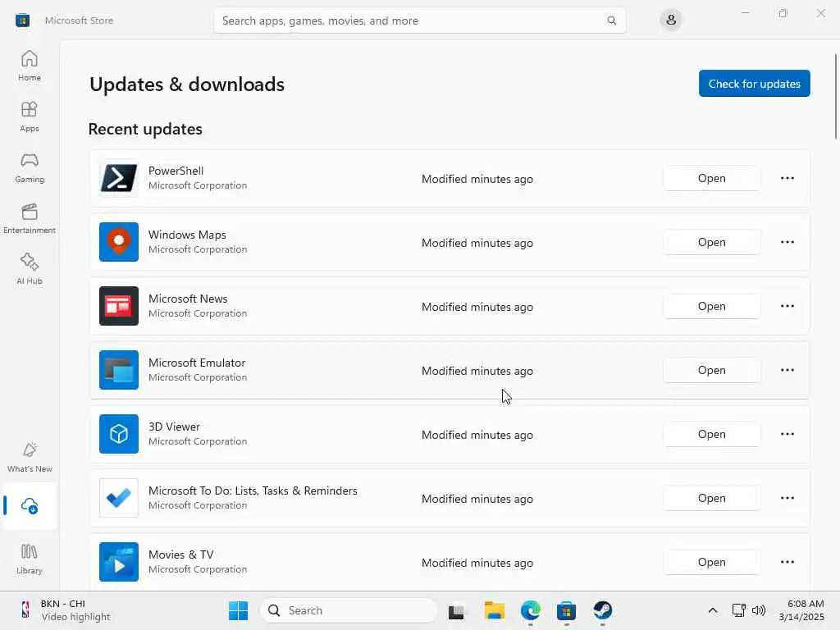Click Check for updates button
This screenshot has width=840, height=630.
point(755,84)
